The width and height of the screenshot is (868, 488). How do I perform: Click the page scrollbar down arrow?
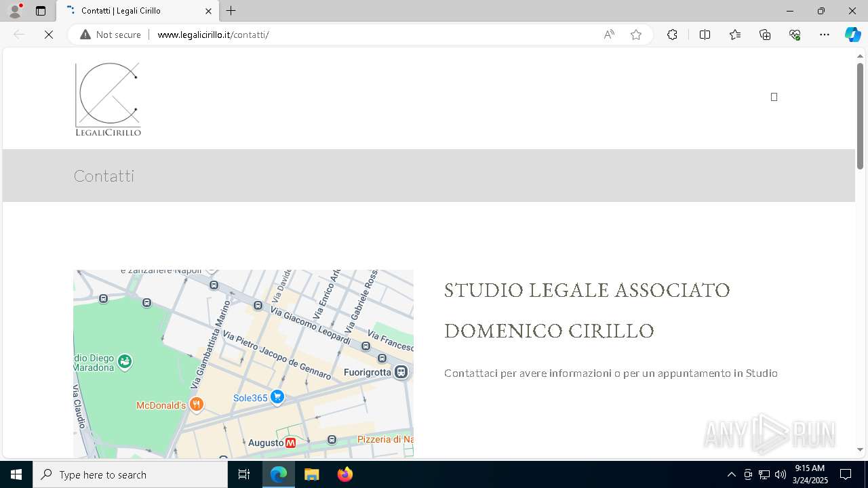click(x=860, y=449)
